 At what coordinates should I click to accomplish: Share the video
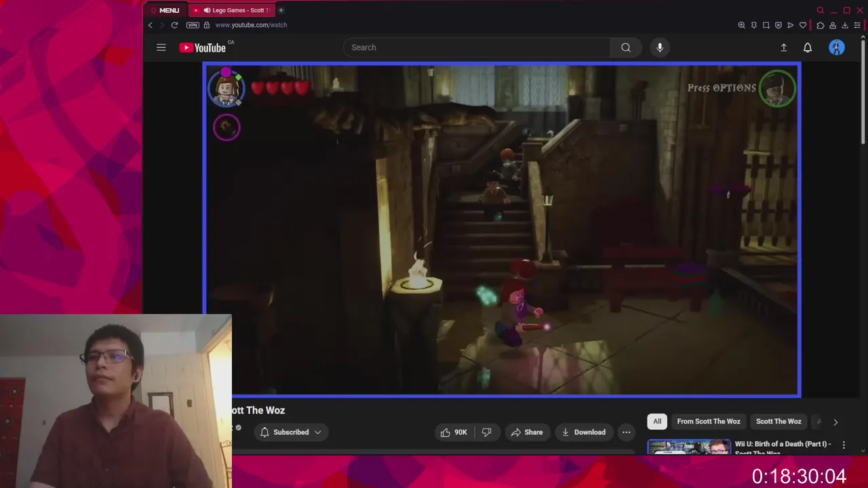[x=527, y=432]
